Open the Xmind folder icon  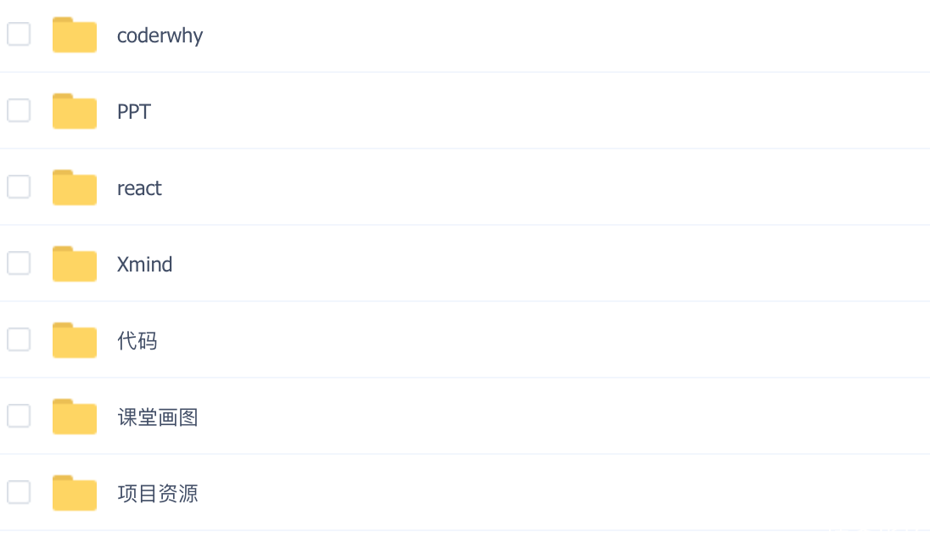(75, 264)
